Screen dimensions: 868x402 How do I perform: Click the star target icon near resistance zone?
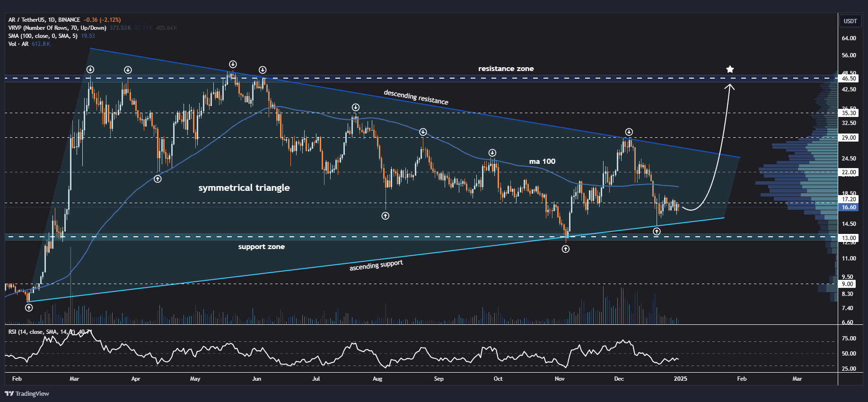(x=730, y=70)
